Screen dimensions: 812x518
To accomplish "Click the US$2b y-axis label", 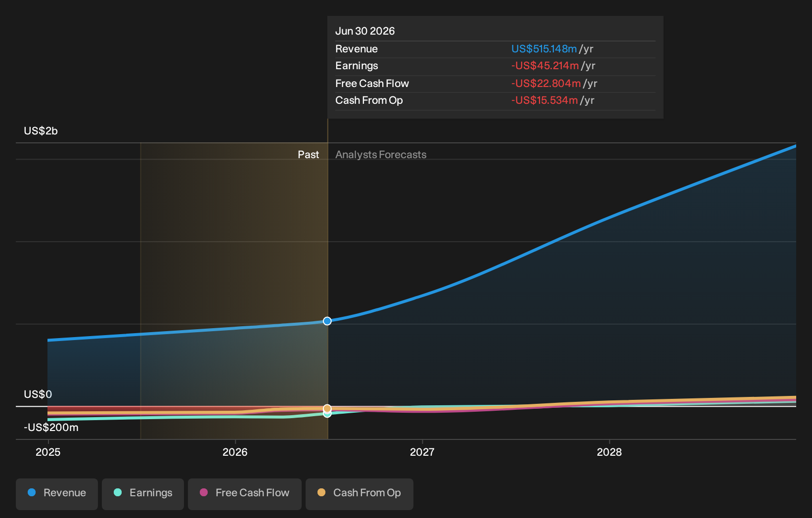I will coord(41,131).
